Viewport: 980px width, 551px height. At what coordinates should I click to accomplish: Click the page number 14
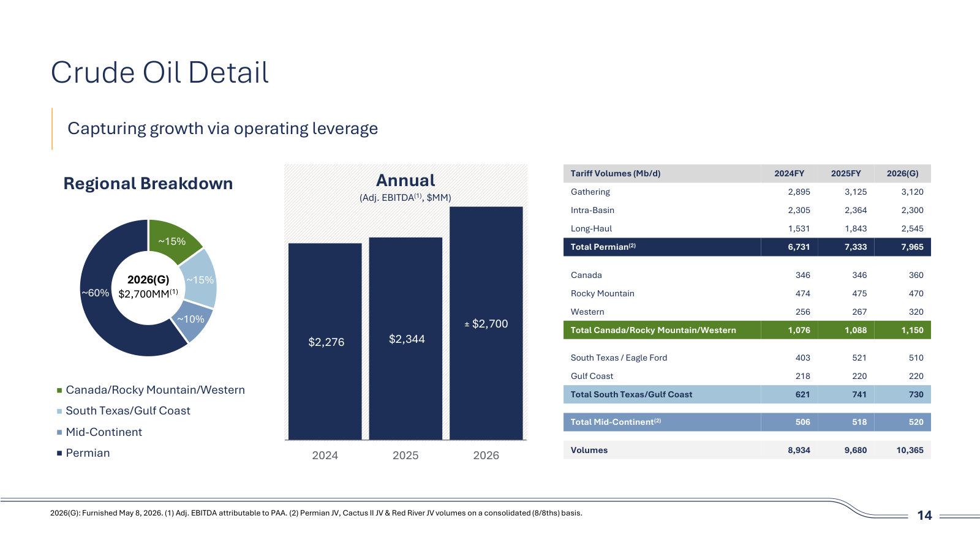(924, 515)
